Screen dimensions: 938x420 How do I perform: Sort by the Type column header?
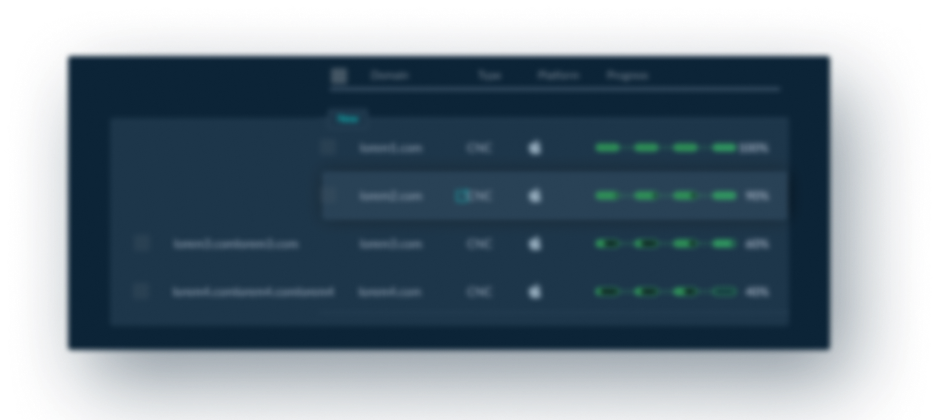(x=489, y=75)
